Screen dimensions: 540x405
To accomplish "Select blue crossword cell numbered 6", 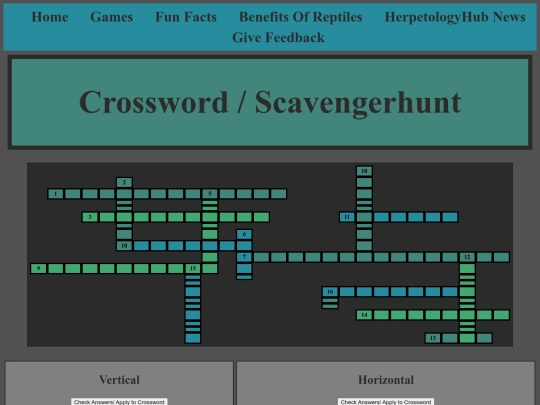I will pyautogui.click(x=244, y=234).
